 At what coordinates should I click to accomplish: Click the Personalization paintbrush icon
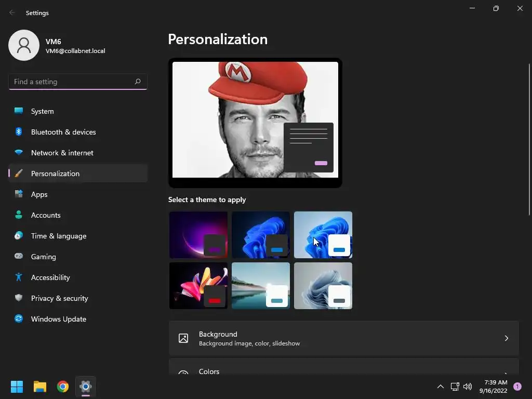19,174
